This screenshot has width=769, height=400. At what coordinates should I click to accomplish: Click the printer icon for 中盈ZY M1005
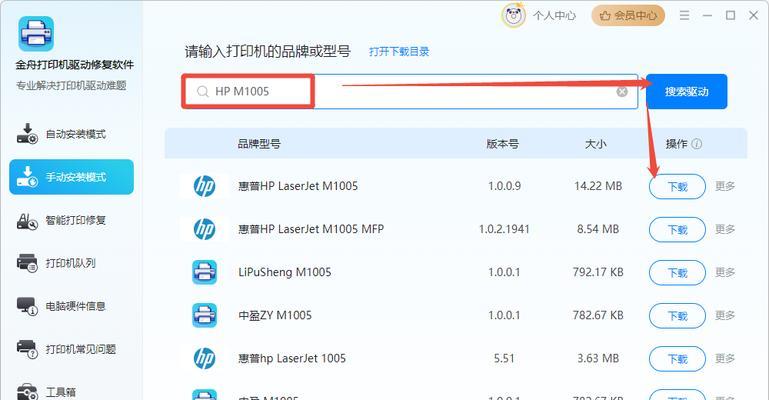tap(205, 315)
